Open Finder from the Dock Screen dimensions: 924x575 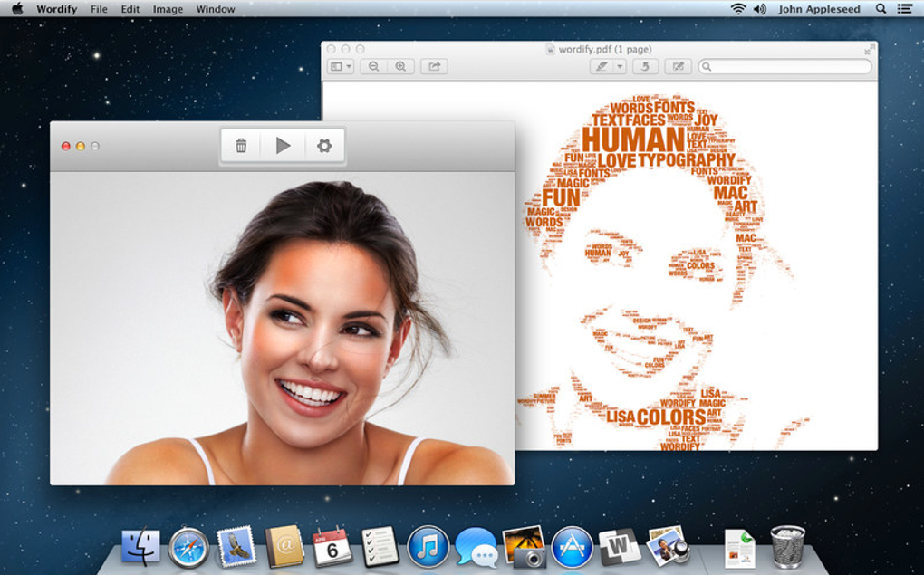[140, 547]
